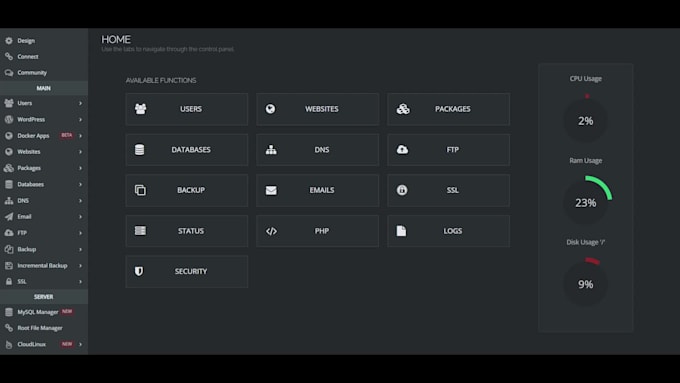Open the BACKUP function tile
The height and width of the screenshot is (383, 680).
[x=187, y=190]
